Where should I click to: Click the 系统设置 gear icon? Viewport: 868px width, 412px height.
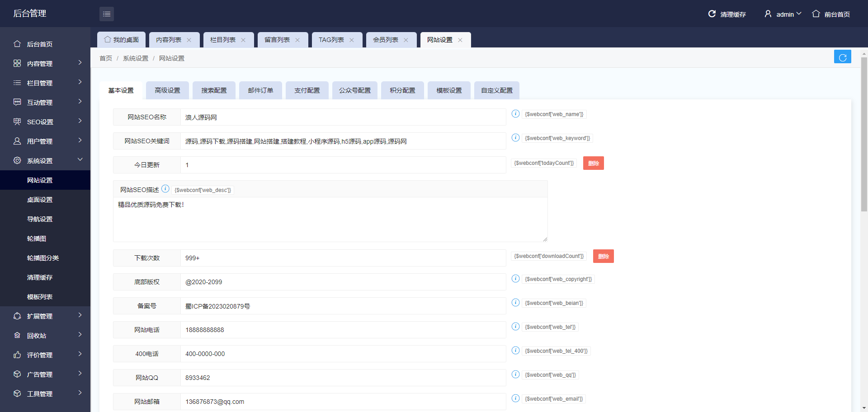[x=17, y=160]
